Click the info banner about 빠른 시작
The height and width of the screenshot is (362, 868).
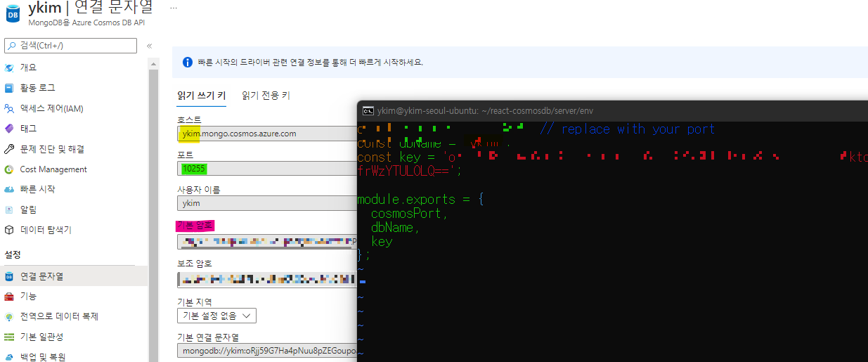(520, 62)
